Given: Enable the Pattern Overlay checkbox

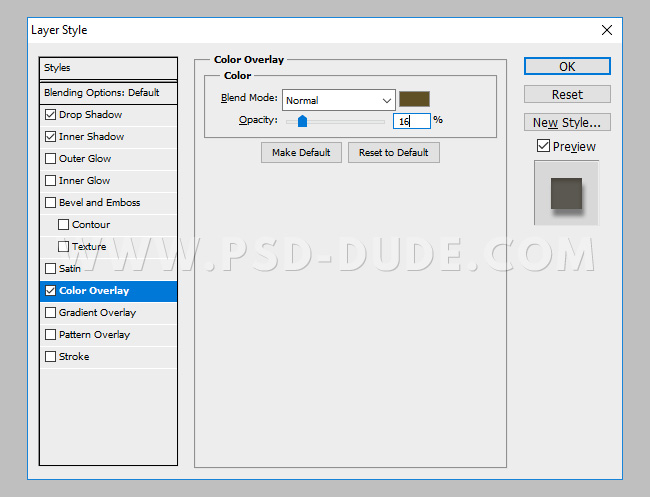Looking at the screenshot, I should coord(51,335).
